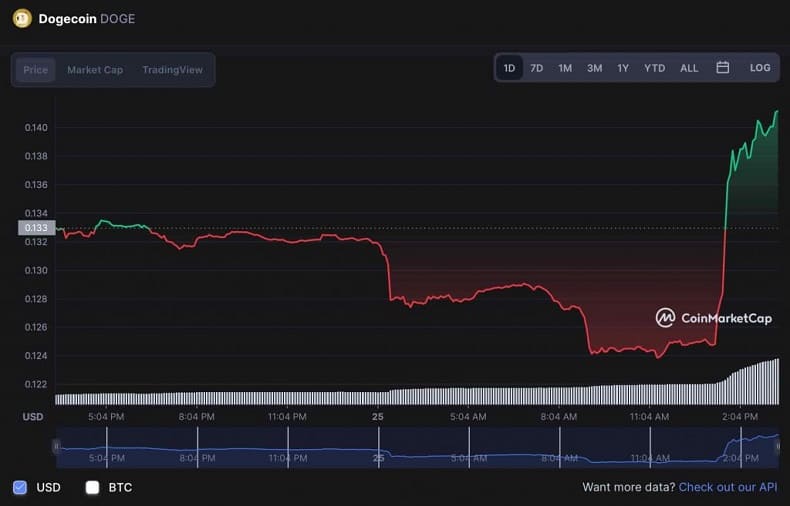This screenshot has width=790, height=506.
Task: Open the Check out our API link
Action: click(728, 487)
